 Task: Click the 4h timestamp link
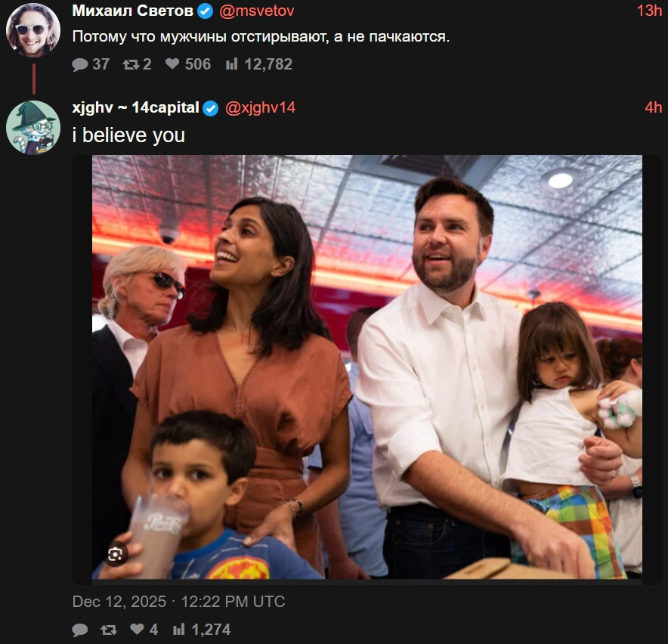pos(654,108)
